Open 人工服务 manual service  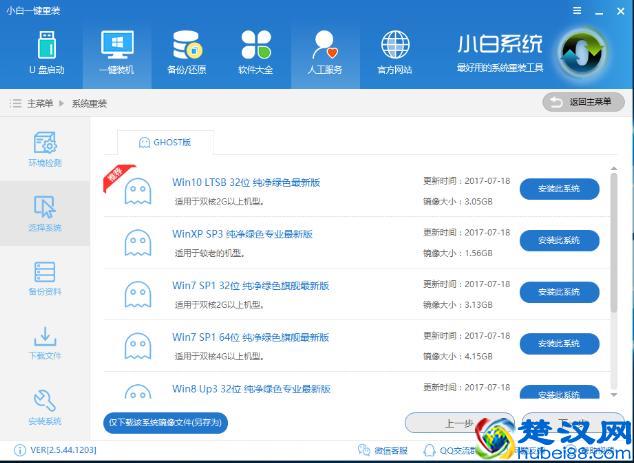tap(325, 53)
